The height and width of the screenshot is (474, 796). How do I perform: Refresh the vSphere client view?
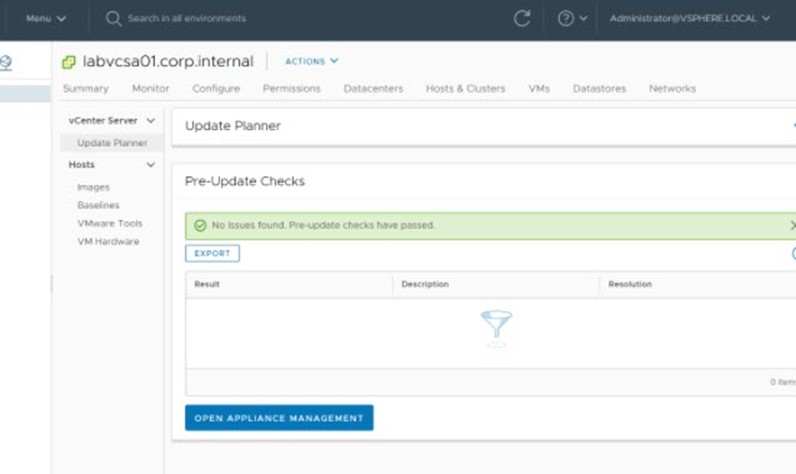(x=521, y=19)
